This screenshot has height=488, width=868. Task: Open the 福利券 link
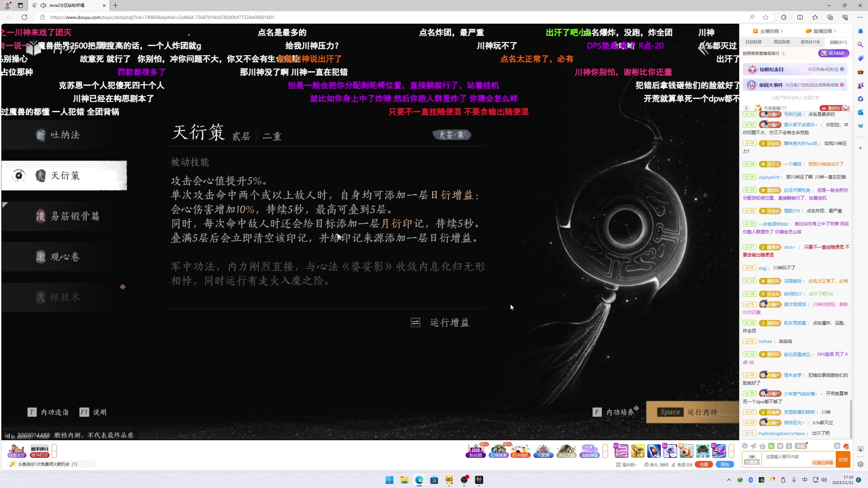pos(627,465)
